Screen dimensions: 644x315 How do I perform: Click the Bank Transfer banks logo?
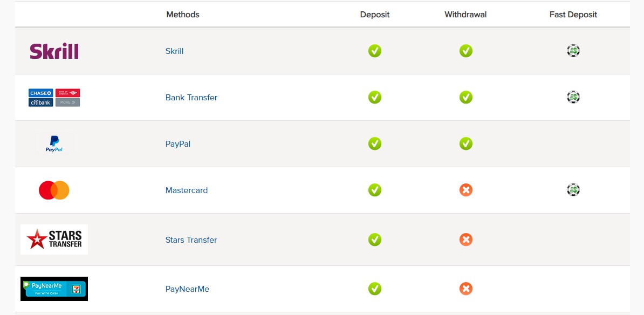coord(54,98)
